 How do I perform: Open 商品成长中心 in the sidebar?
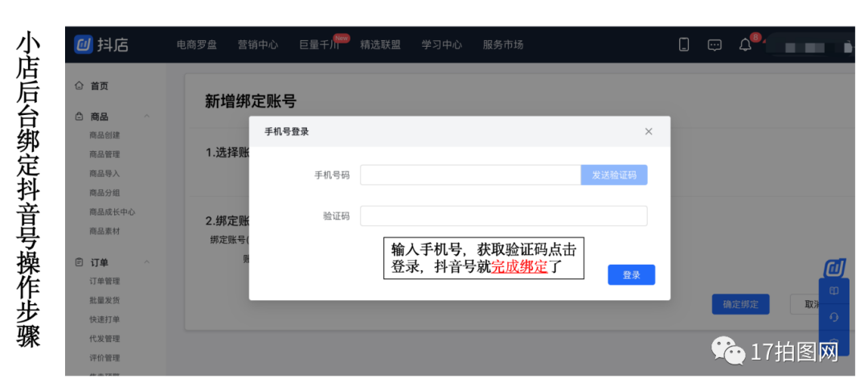click(113, 212)
